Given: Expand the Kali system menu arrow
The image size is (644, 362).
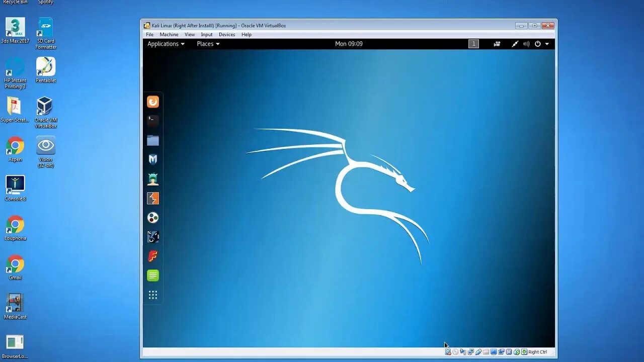Looking at the screenshot, I should 547,44.
